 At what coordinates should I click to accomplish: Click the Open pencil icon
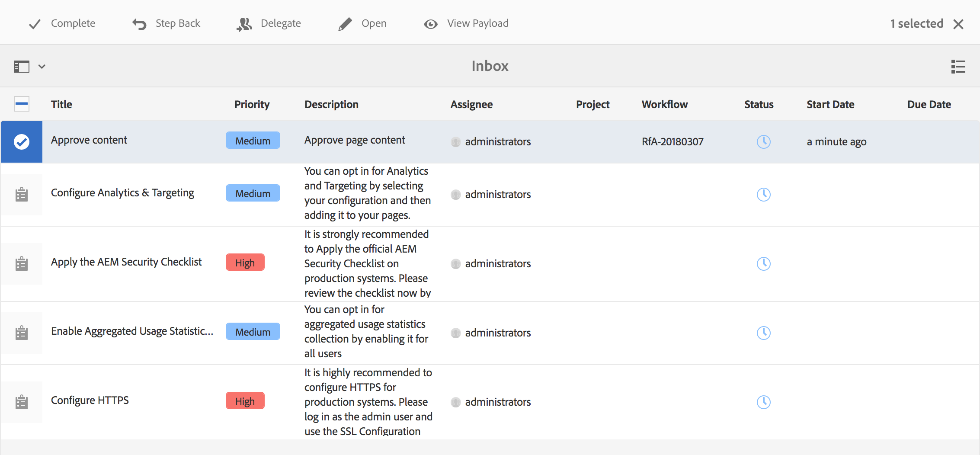(x=345, y=24)
